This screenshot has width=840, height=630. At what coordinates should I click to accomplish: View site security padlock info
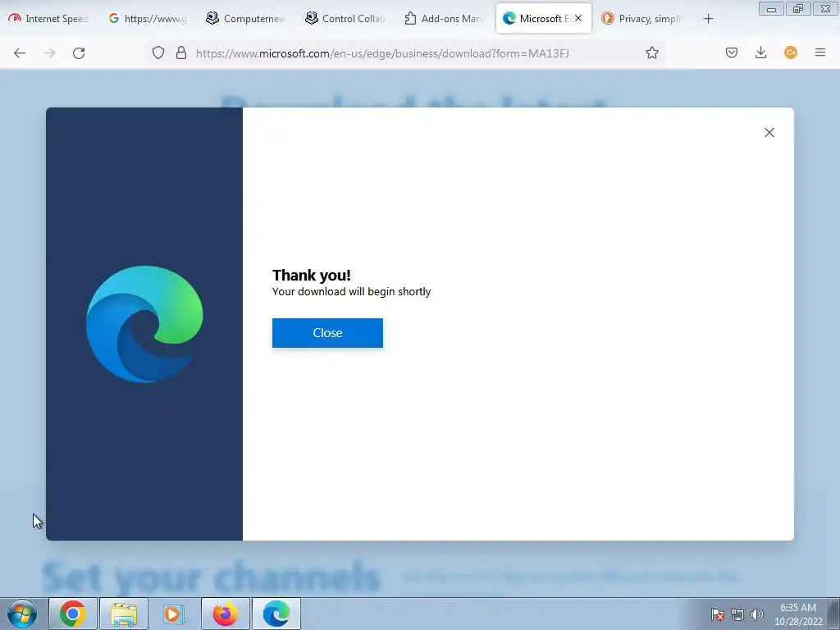[181, 52]
